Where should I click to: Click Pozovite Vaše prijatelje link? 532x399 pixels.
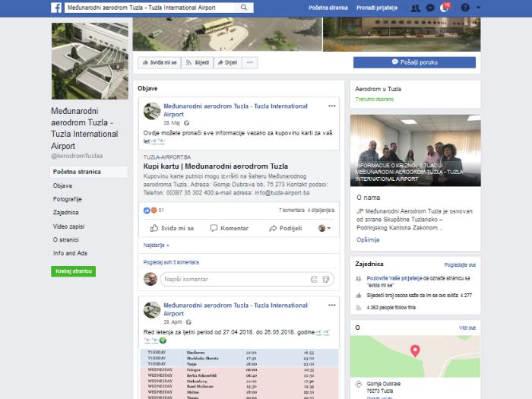[x=394, y=278]
